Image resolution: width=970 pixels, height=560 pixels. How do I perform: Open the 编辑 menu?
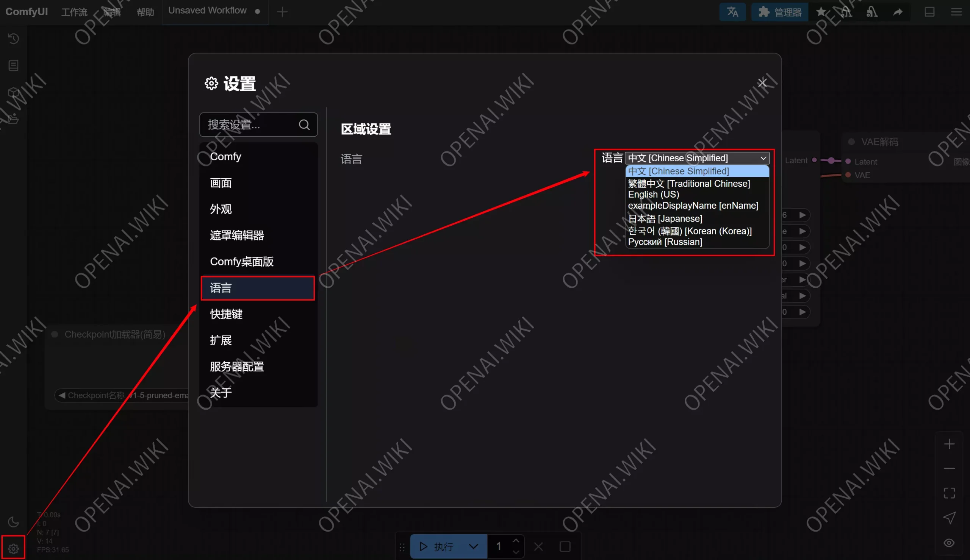pyautogui.click(x=112, y=12)
